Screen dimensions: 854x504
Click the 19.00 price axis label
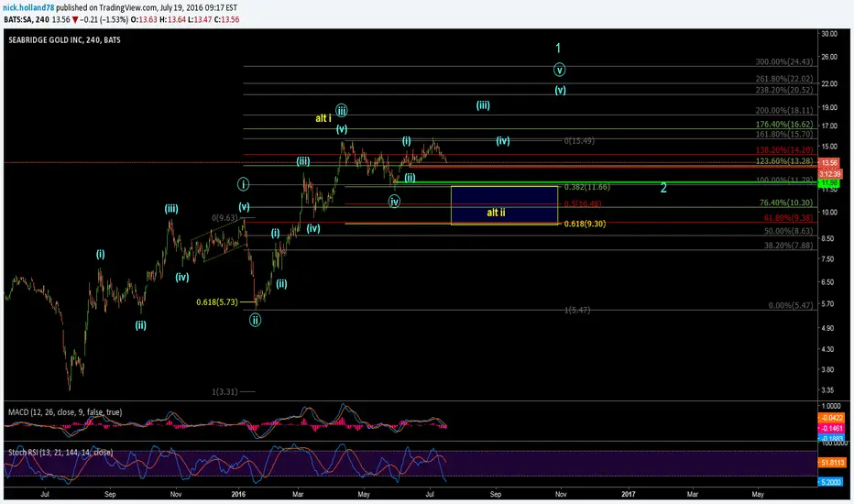tap(829, 108)
